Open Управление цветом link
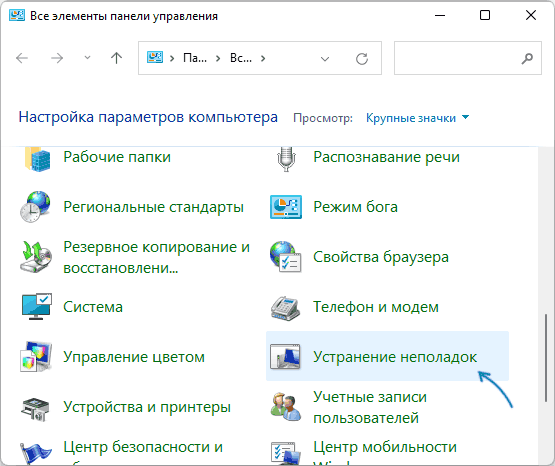555x466 pixels. [x=134, y=357]
